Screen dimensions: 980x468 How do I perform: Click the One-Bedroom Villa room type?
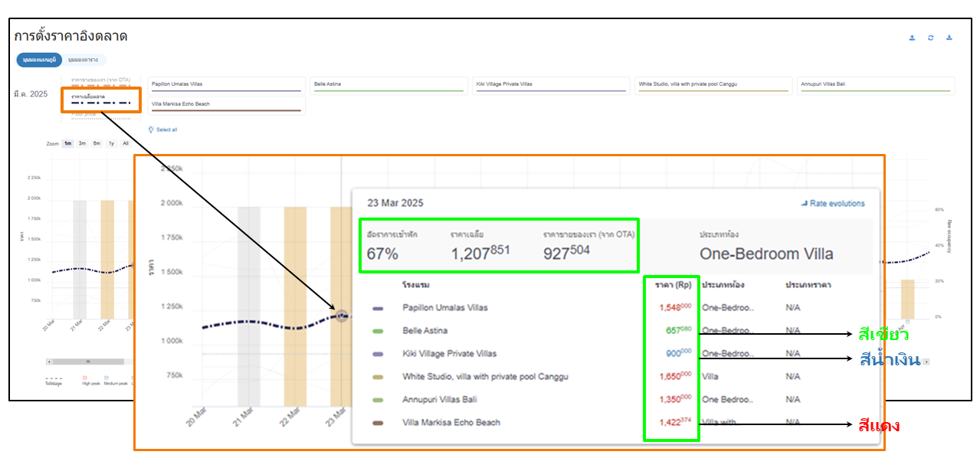coord(766,254)
